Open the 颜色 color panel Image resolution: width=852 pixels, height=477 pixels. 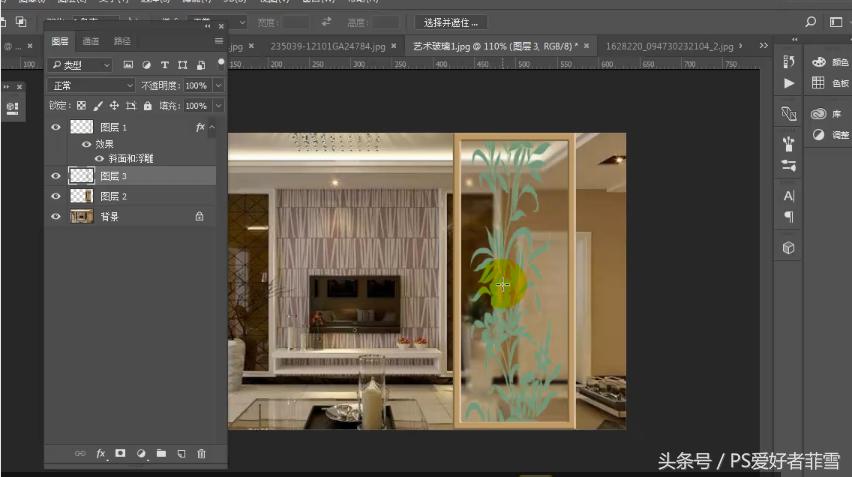(829, 62)
